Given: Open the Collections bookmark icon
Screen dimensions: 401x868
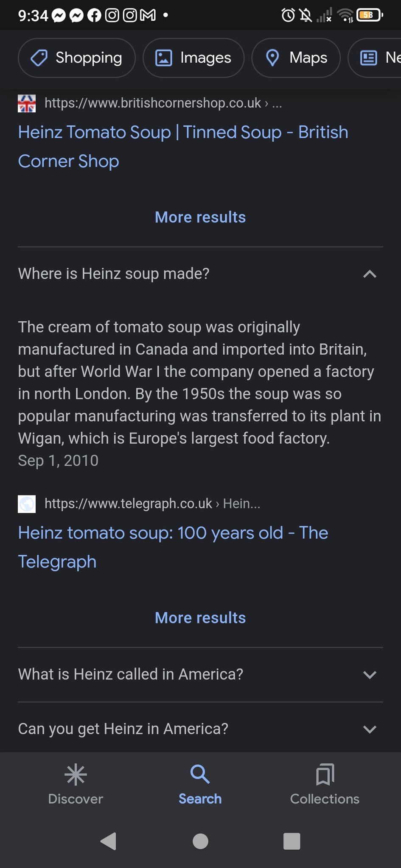Looking at the screenshot, I should [x=325, y=775].
